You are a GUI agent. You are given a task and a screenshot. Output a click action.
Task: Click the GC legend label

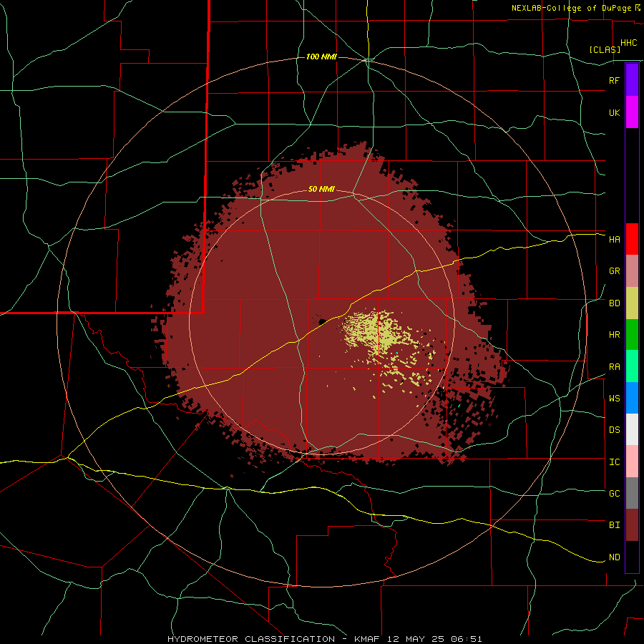point(614,494)
